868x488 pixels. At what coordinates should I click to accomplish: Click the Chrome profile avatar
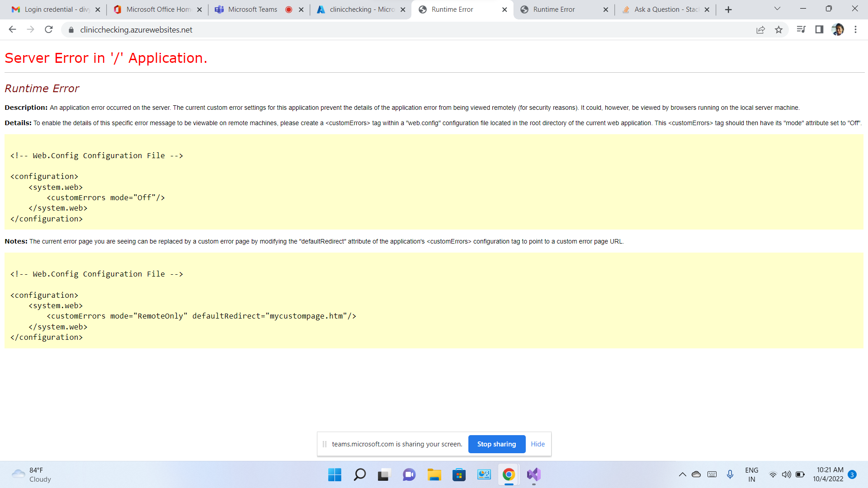click(x=837, y=30)
